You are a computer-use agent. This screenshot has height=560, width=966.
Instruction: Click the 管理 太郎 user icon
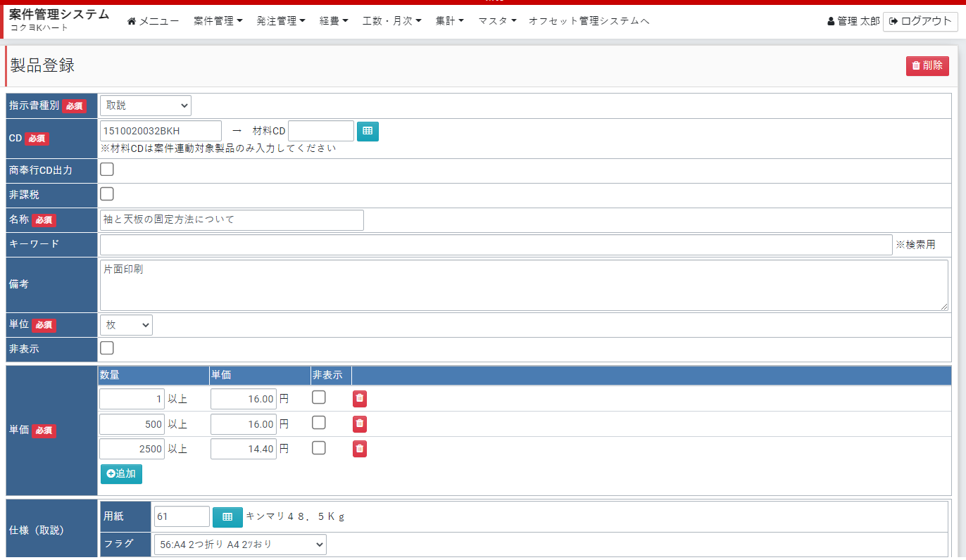pyautogui.click(x=831, y=22)
